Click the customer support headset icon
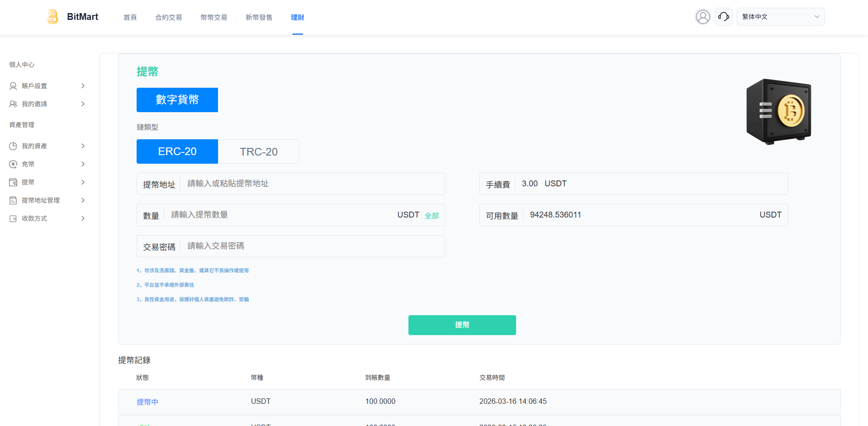This screenshot has width=868, height=426. coord(723,17)
